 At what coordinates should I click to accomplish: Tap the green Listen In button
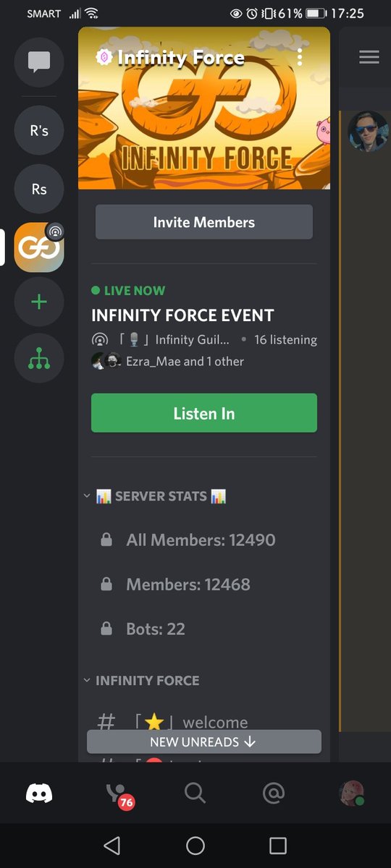pos(204,413)
